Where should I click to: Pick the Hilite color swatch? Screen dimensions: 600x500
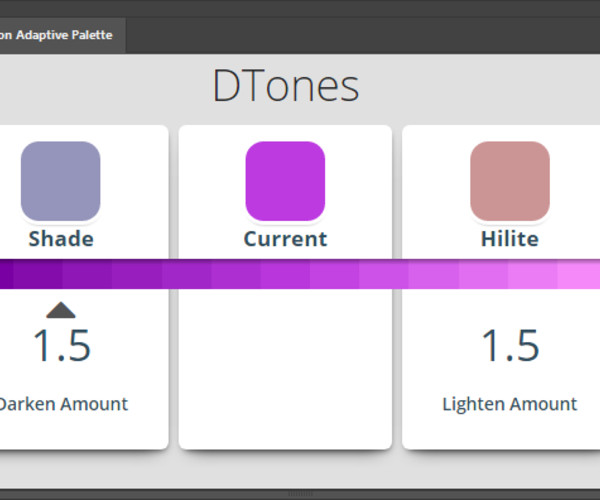click(x=510, y=181)
